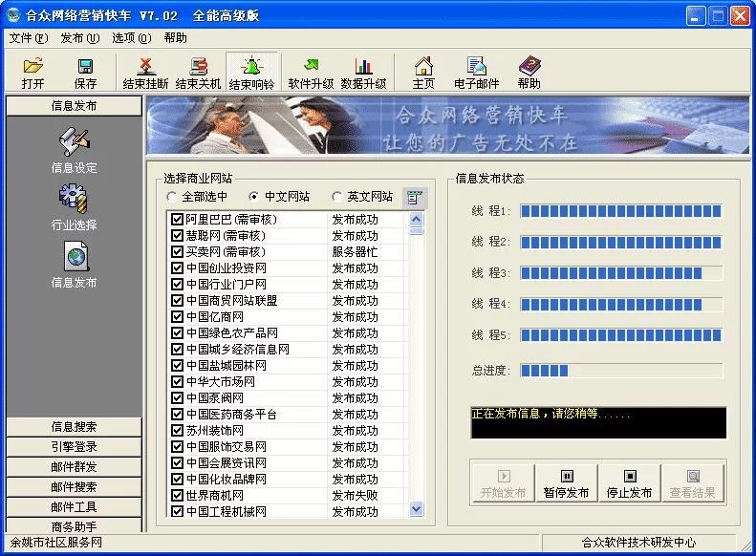Toggle the 结束响铃 toolbar icon
This screenshot has width=756, height=556.
(x=251, y=73)
